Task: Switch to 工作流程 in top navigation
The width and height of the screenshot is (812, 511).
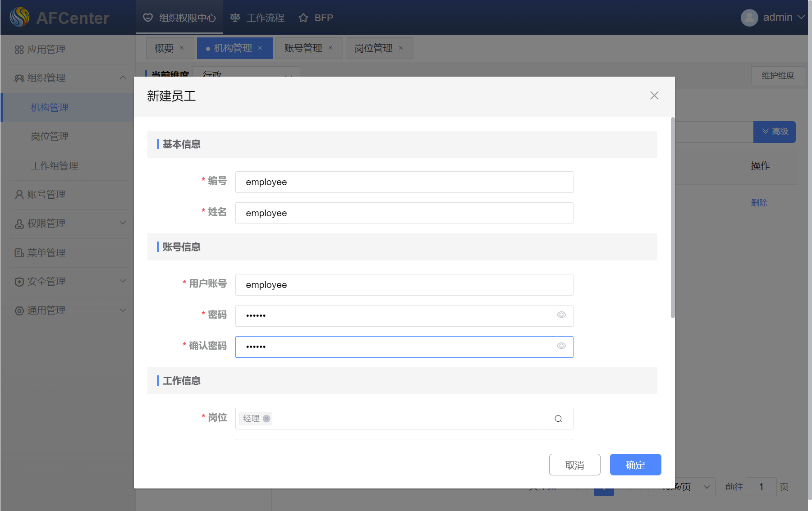Action: pyautogui.click(x=257, y=18)
